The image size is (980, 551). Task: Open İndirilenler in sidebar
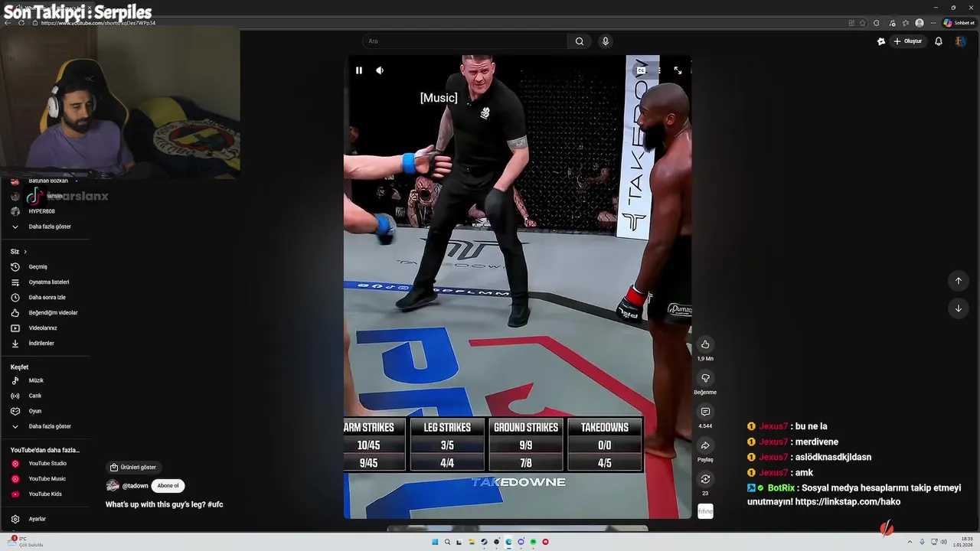(x=41, y=344)
